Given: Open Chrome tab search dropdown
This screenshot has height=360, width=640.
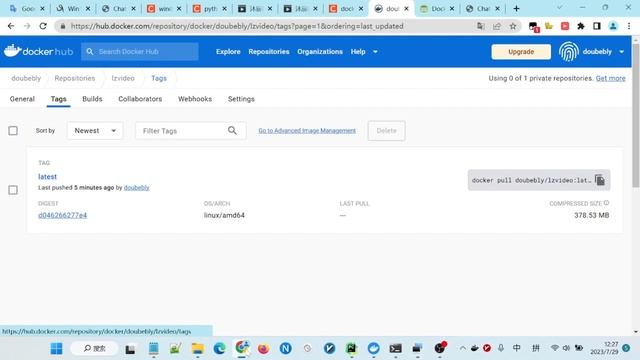Looking at the screenshot, I should (560, 8).
